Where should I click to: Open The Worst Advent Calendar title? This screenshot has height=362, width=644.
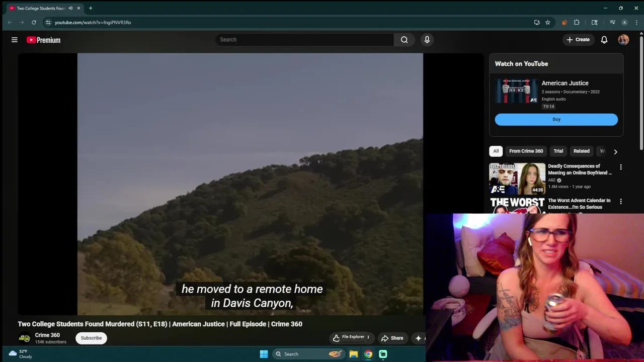pyautogui.click(x=579, y=204)
